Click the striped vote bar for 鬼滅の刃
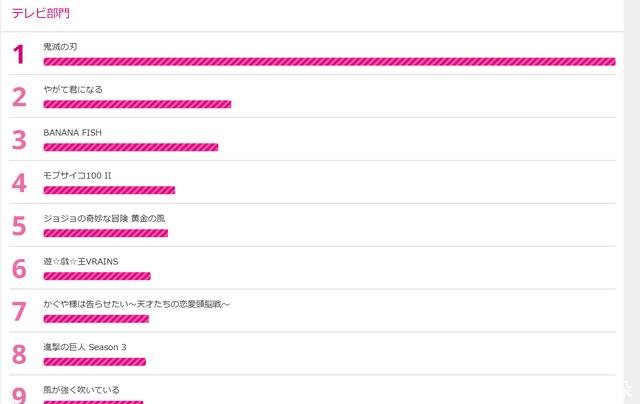The height and width of the screenshot is (404, 640). 329,61
